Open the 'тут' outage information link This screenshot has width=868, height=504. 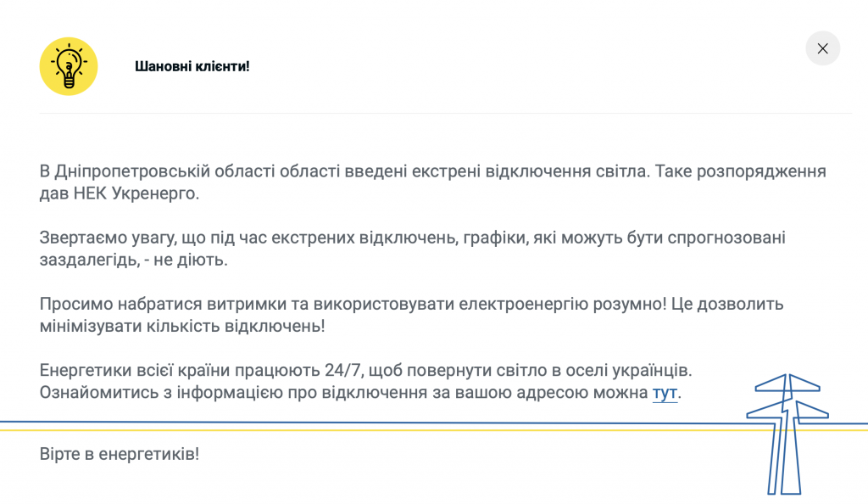tap(665, 393)
